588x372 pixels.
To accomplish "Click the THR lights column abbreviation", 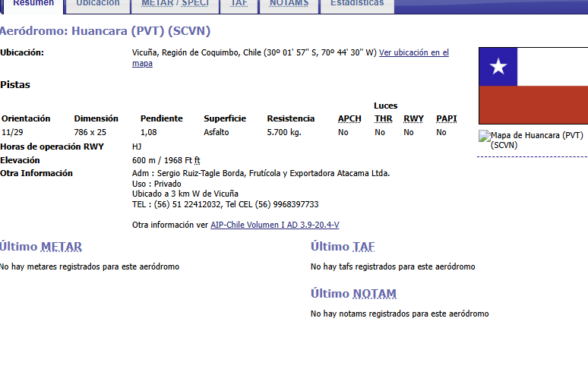I will pyautogui.click(x=383, y=118).
